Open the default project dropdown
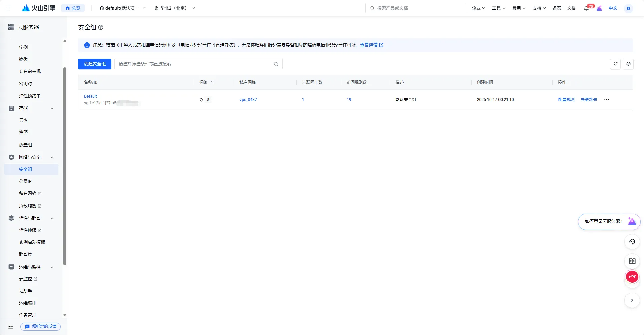This screenshot has width=644, height=335. 123,8
